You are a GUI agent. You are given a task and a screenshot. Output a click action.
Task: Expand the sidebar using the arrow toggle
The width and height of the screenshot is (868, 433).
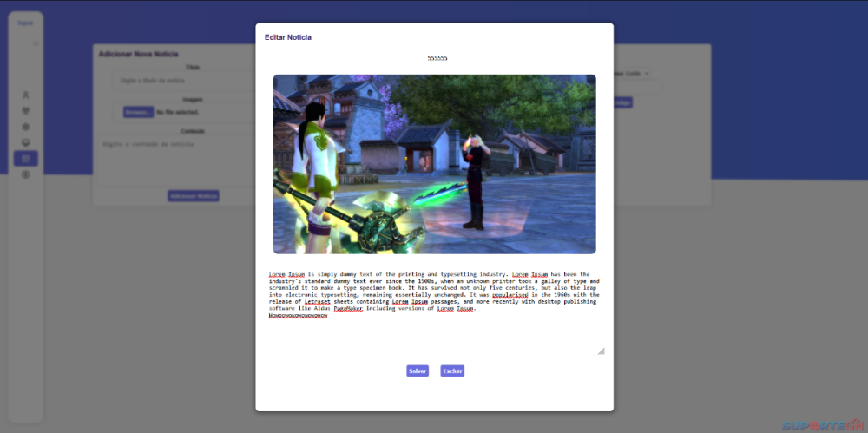pyautogui.click(x=36, y=43)
